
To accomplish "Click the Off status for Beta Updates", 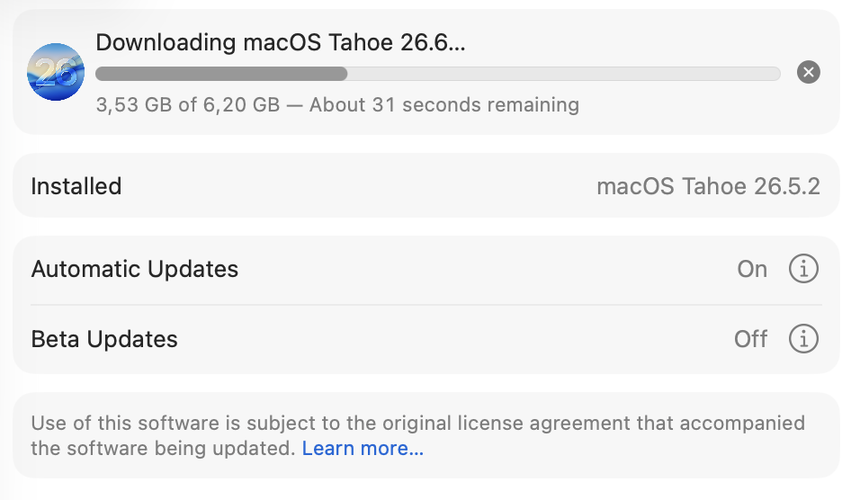I will (751, 339).
